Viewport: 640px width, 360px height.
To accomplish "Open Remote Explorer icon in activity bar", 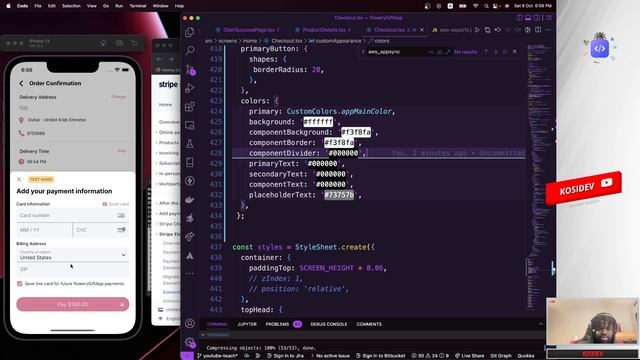I will click(190, 125).
